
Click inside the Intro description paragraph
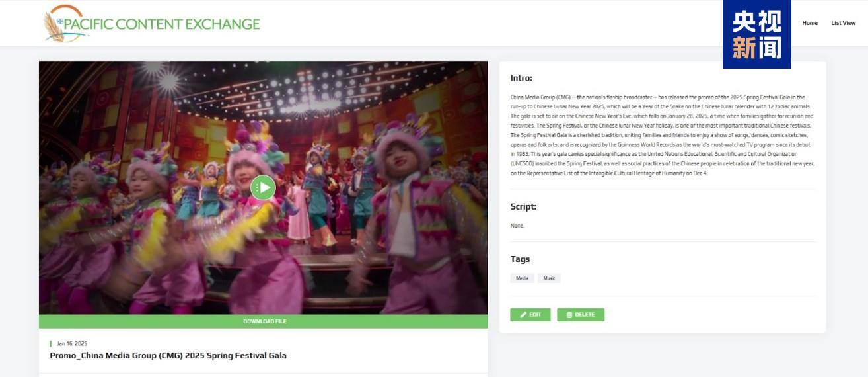661,135
